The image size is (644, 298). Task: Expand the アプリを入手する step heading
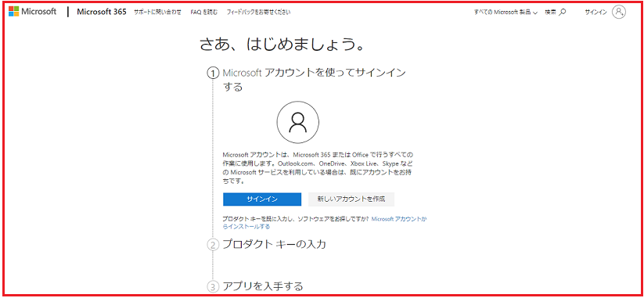(x=263, y=285)
